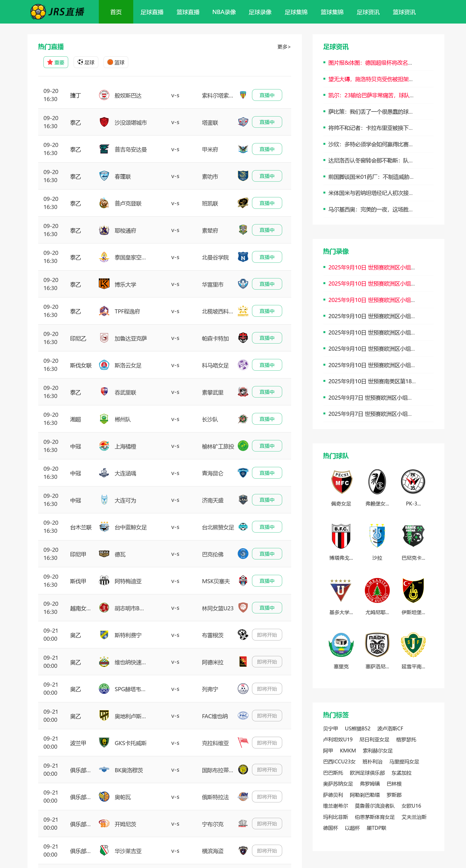Toggle the 重要 star filter

coord(56,62)
